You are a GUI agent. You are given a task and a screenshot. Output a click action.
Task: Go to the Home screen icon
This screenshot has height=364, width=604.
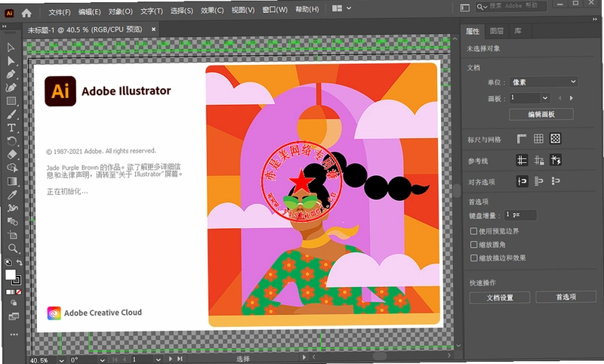pyautogui.click(x=26, y=13)
